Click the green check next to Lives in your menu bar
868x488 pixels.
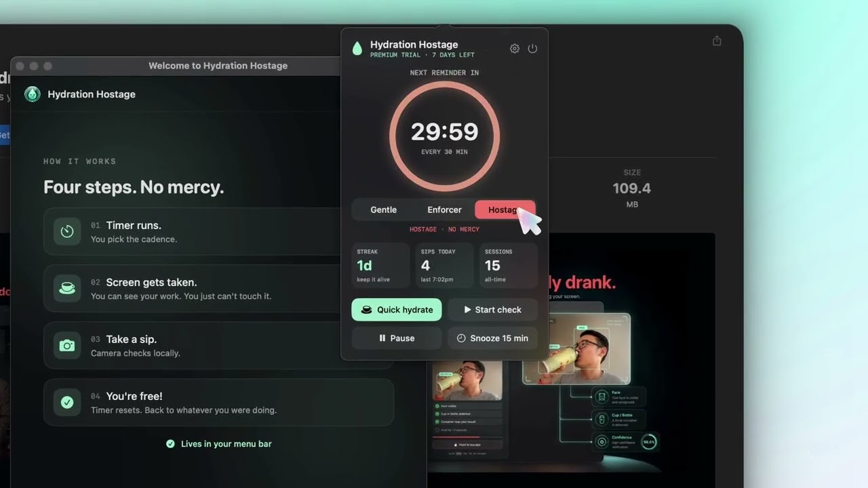pyautogui.click(x=170, y=444)
